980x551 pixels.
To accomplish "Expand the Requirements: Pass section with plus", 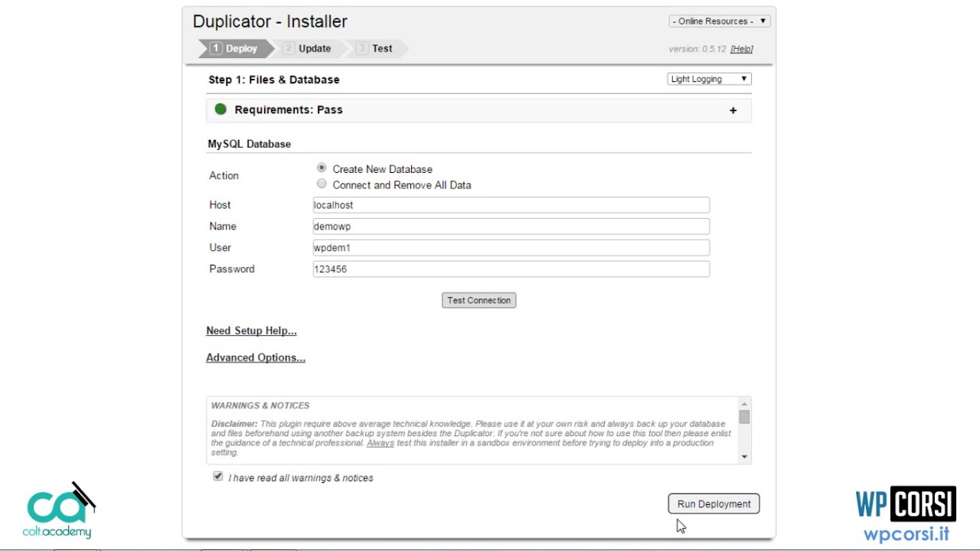I will (733, 110).
